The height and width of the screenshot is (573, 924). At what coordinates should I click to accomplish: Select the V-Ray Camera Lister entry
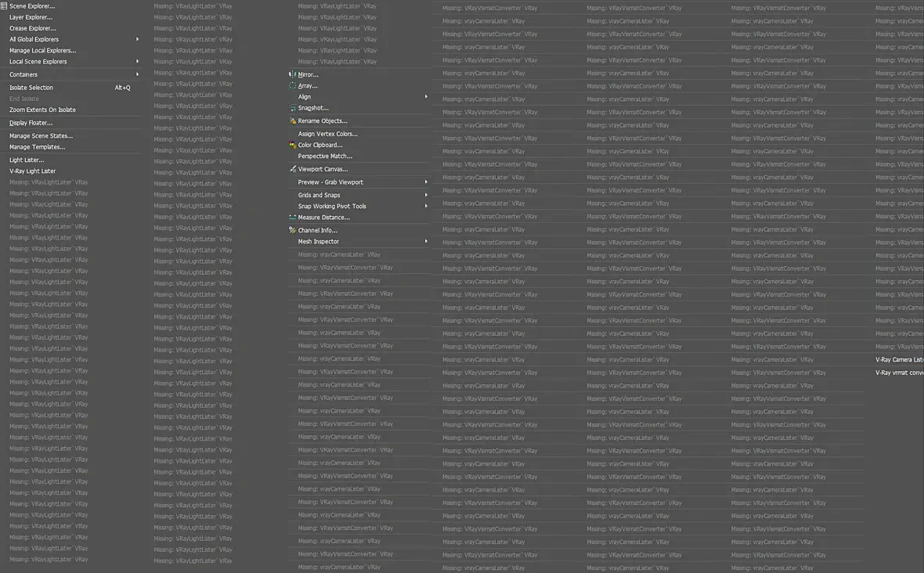899,360
